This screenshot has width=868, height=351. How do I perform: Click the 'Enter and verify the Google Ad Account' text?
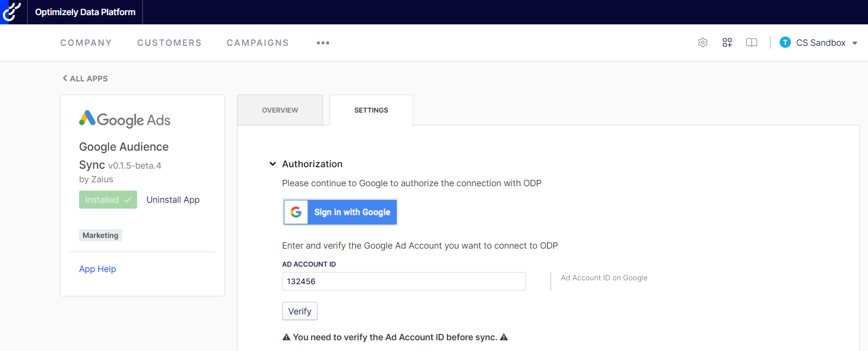[420, 246]
